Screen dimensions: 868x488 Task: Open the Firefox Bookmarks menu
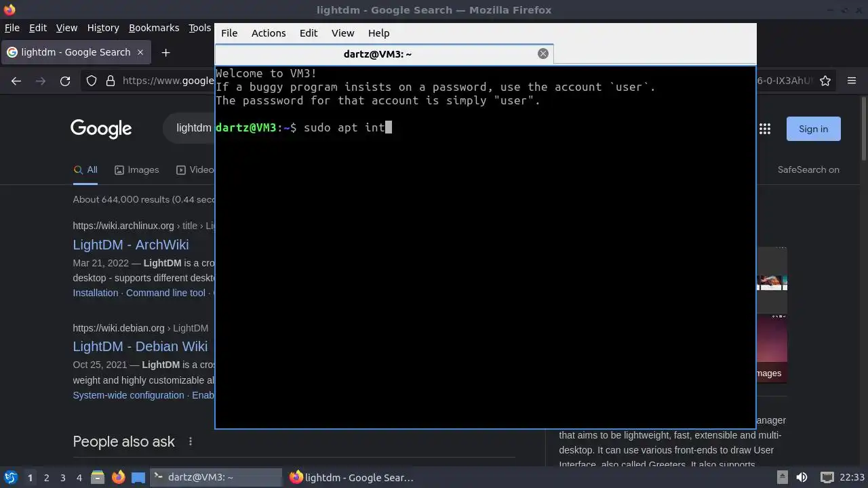tap(154, 28)
